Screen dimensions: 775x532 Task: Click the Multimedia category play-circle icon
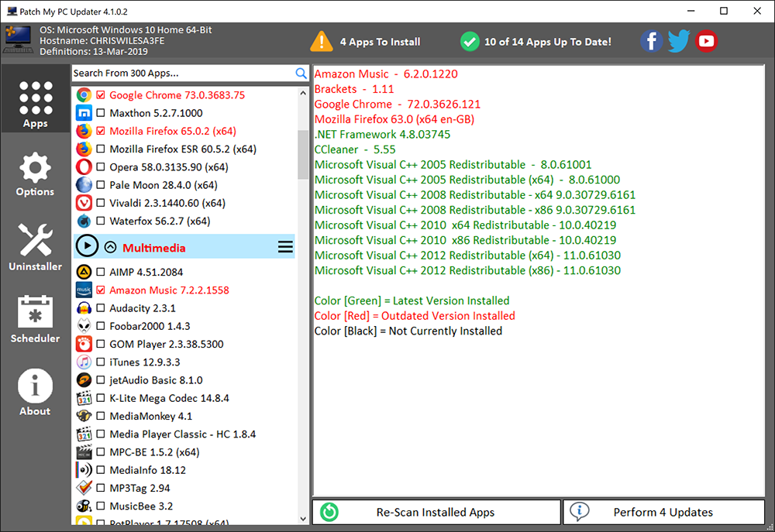point(87,246)
